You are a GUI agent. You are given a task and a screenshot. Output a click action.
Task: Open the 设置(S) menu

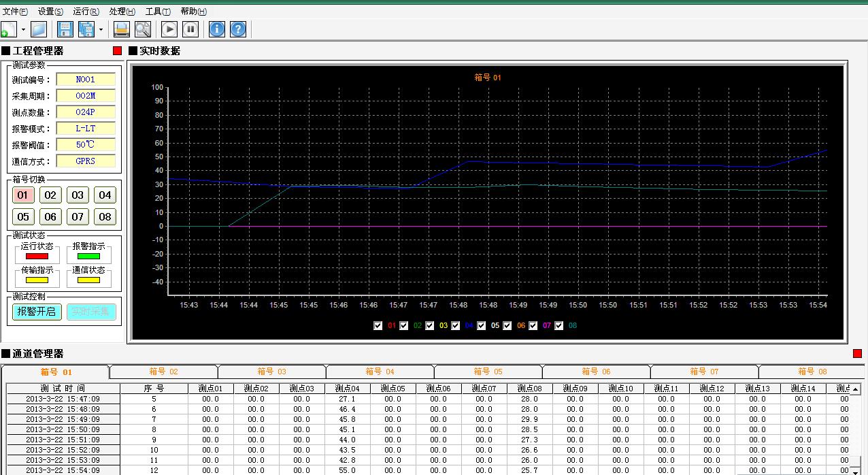[x=50, y=12]
